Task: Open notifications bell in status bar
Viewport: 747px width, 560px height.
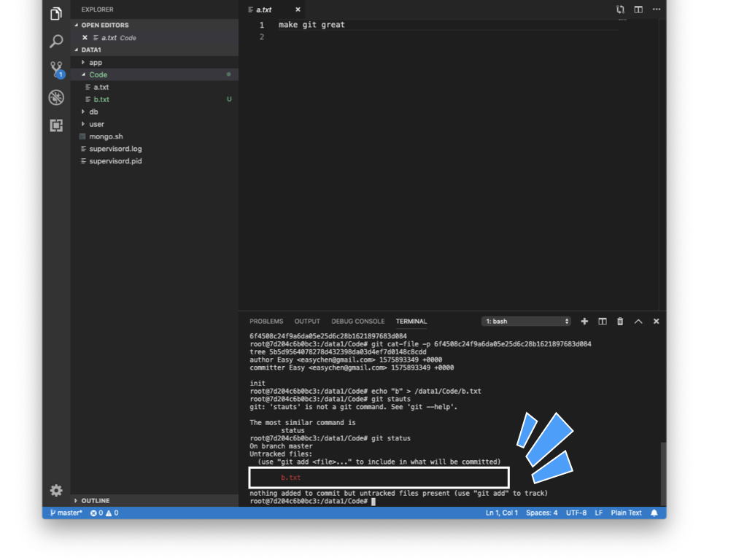Action: [x=654, y=513]
